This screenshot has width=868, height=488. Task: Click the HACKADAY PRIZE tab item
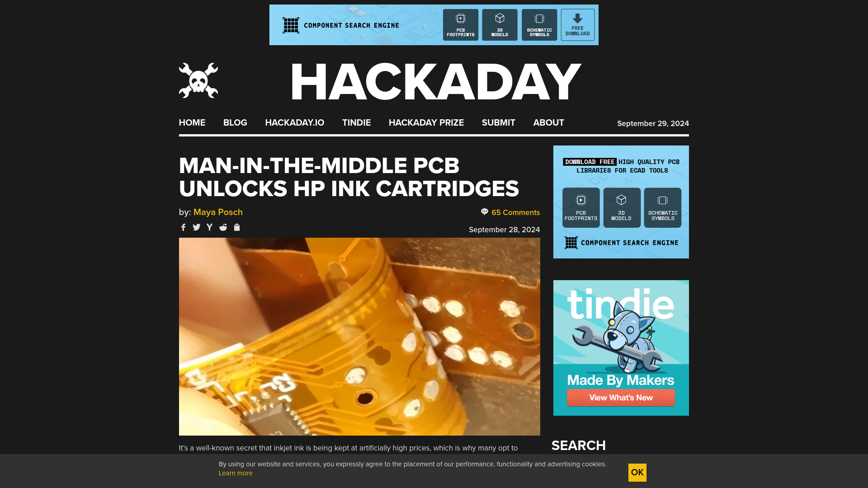pos(426,123)
